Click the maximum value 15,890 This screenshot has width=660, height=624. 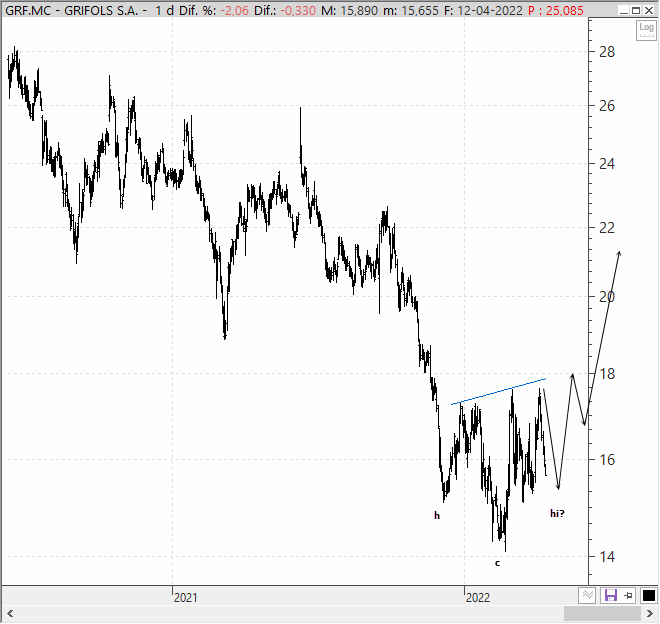pos(359,11)
